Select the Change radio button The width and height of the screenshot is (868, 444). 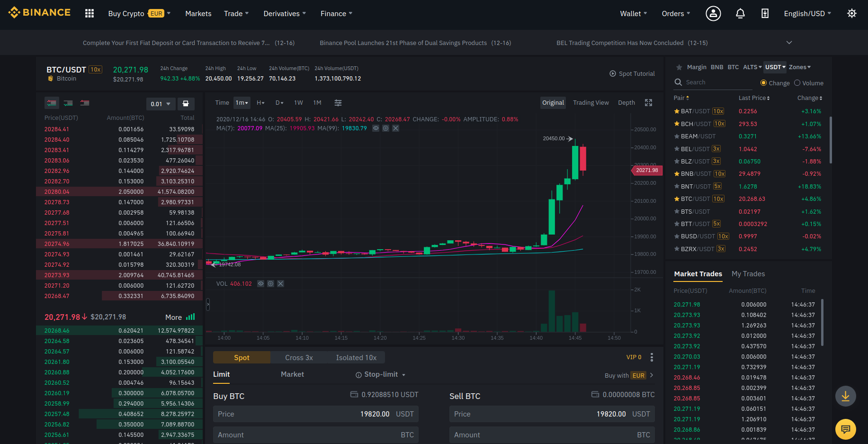coord(763,83)
